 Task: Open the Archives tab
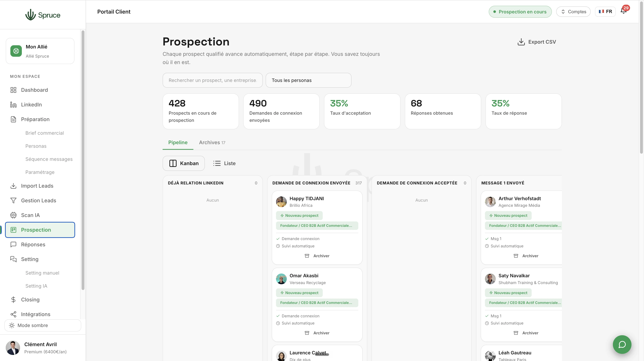point(212,143)
